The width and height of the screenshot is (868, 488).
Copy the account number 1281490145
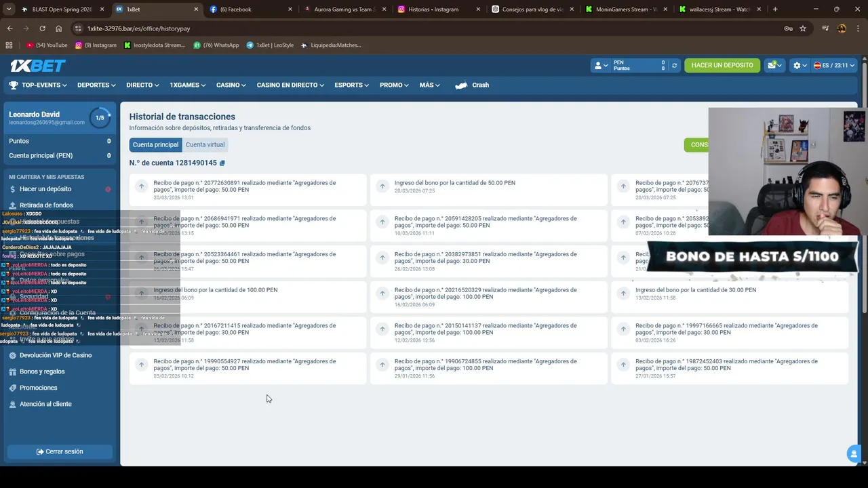(x=222, y=163)
